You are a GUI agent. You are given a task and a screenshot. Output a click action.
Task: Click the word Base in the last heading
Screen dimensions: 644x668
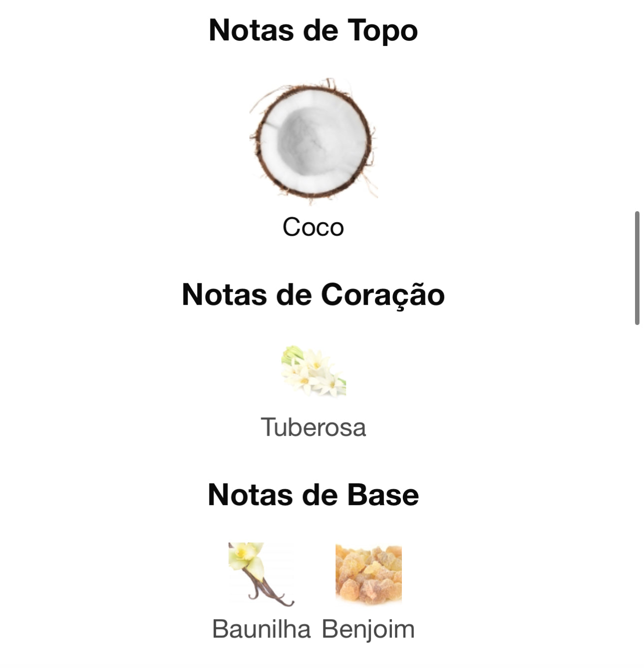click(382, 495)
